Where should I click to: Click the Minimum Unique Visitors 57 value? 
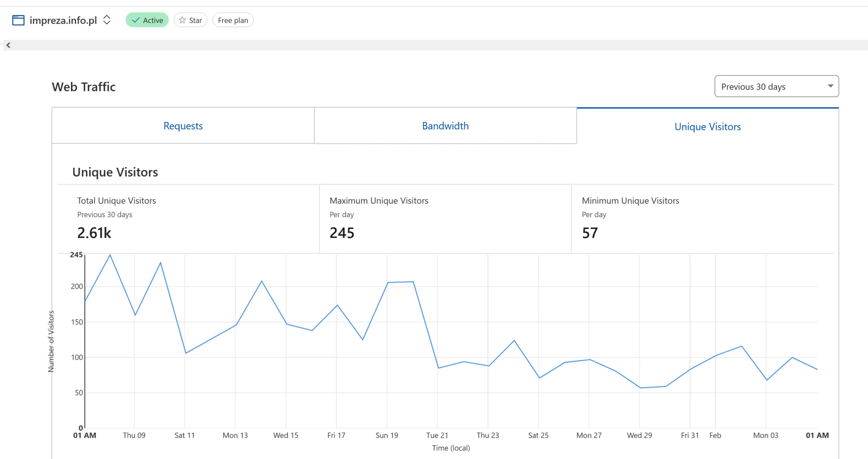[x=590, y=233]
